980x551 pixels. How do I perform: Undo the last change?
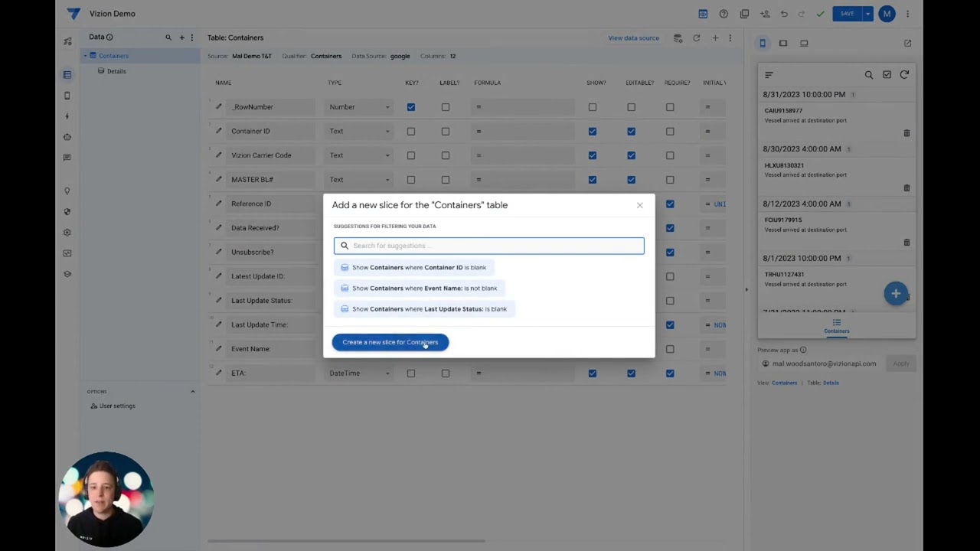[x=784, y=14]
